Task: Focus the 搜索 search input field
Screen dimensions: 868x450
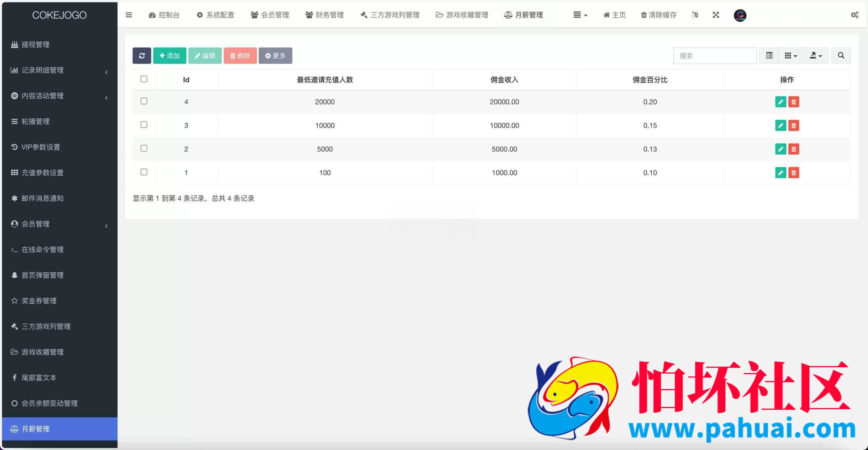Action: click(715, 56)
